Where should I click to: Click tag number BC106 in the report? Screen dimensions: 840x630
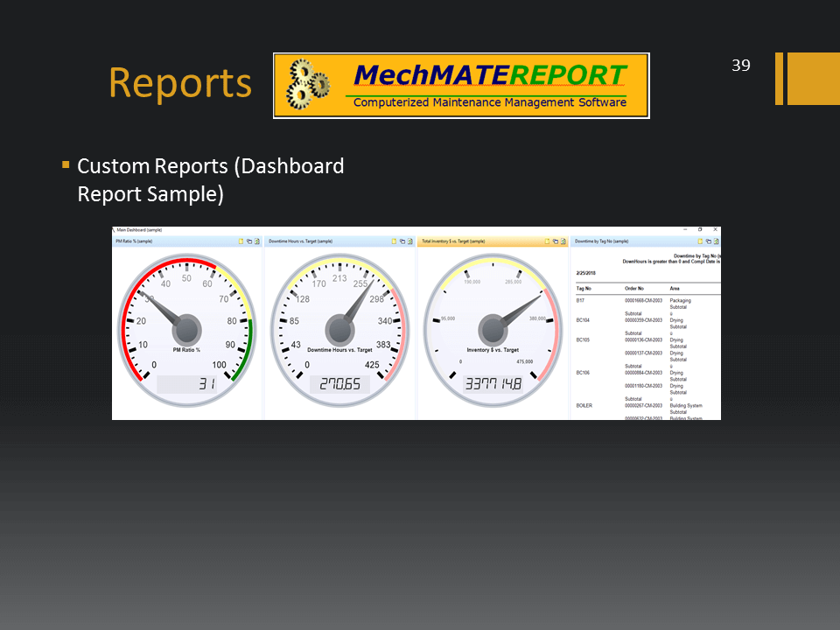(x=583, y=373)
